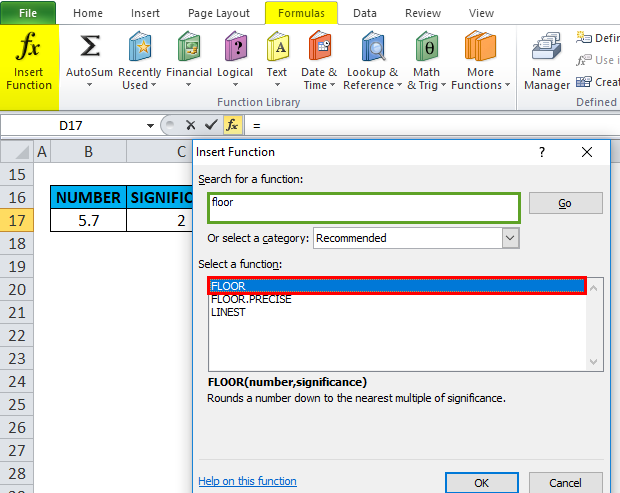Switch to the View tab

coord(481,13)
